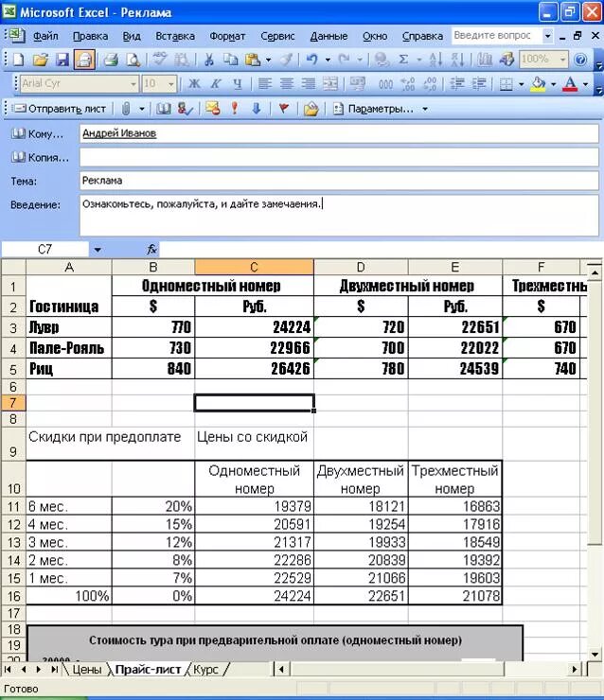Align text right
The image size is (604, 700).
(309, 84)
